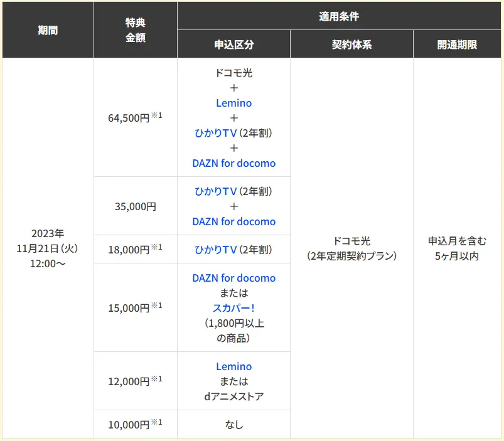Click the 期間 column header
Viewport: 504px width, 441px height.
(48, 29)
